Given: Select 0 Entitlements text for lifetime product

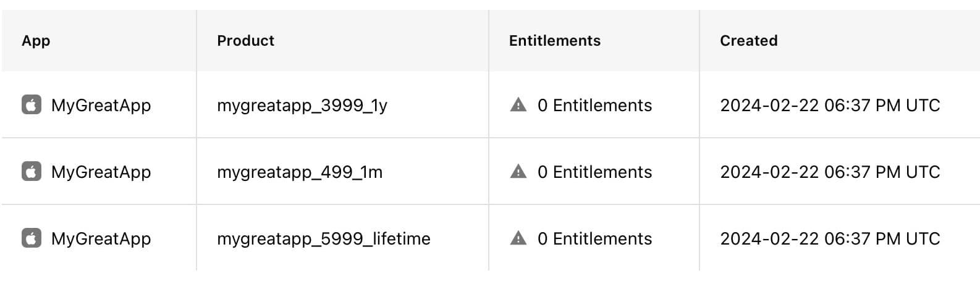Looking at the screenshot, I should click(594, 238).
